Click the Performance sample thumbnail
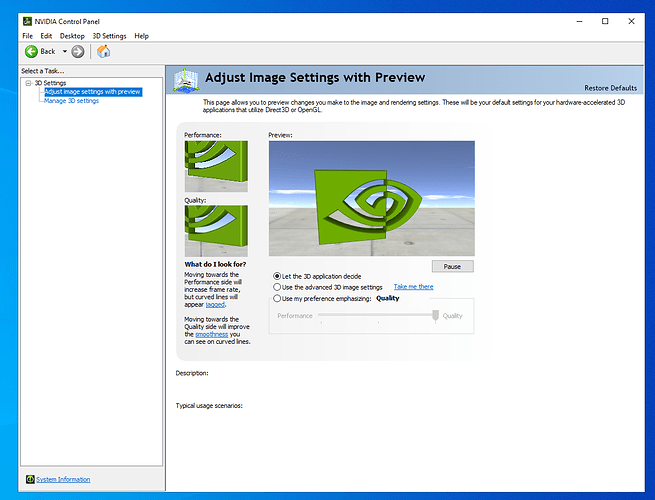 click(x=216, y=166)
